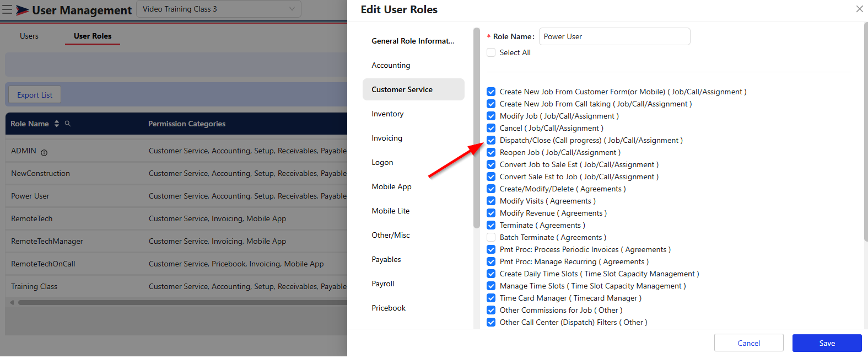
Task: Open General Role Information section
Action: tap(413, 41)
